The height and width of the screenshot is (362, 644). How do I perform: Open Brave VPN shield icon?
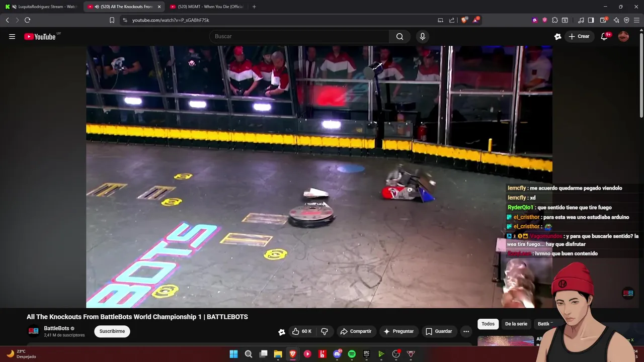626,20
